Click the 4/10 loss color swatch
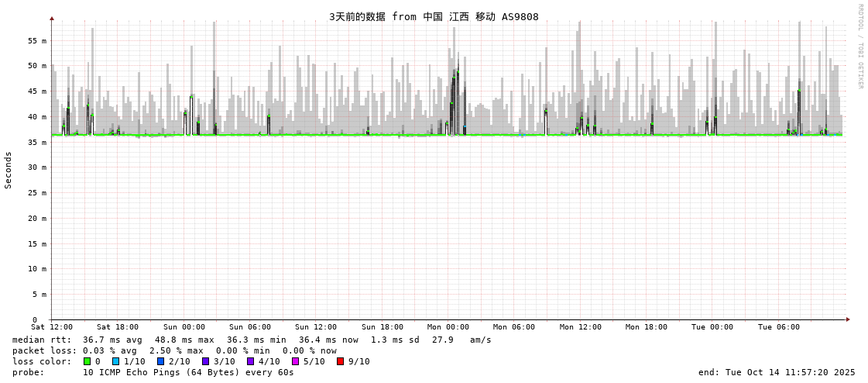This screenshot has width=868, height=383. click(251, 361)
